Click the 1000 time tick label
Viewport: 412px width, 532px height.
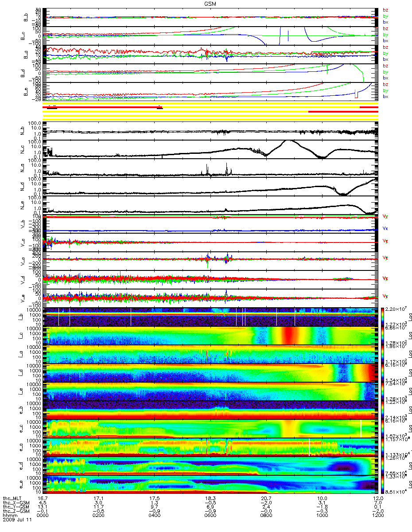(322, 515)
